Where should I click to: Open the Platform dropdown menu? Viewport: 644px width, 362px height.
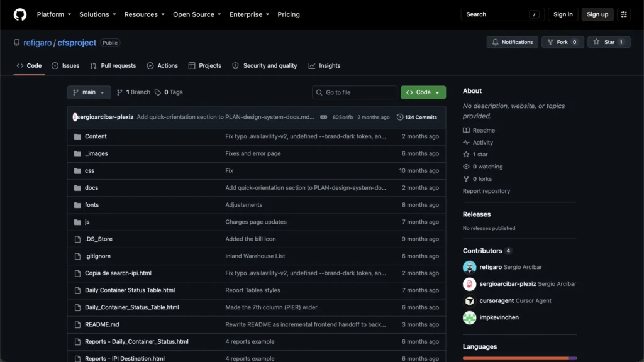(54, 14)
